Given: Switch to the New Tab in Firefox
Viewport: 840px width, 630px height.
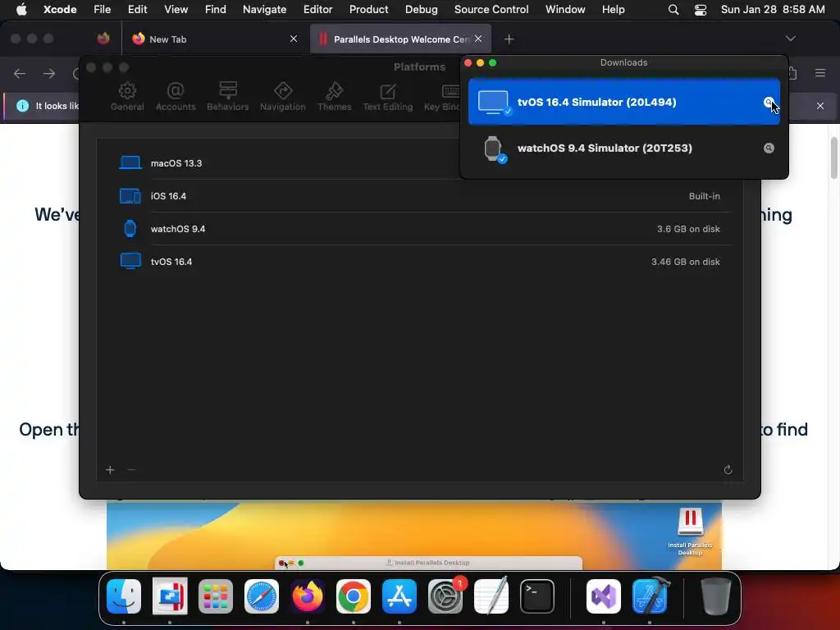Looking at the screenshot, I should (x=214, y=39).
